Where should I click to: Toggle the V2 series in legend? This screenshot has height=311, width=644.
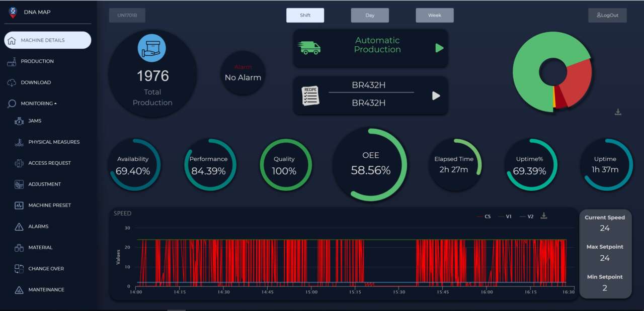tap(527, 217)
